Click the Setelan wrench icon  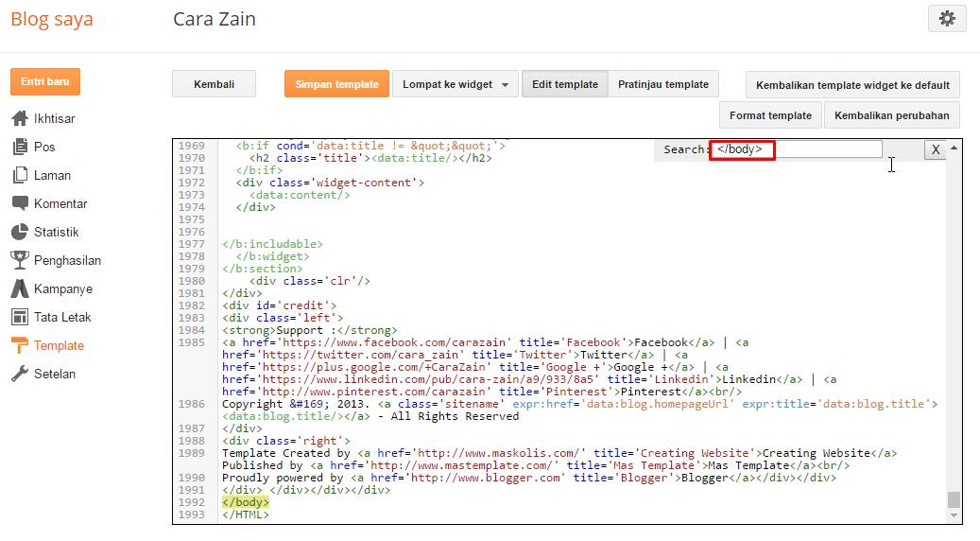[x=20, y=374]
